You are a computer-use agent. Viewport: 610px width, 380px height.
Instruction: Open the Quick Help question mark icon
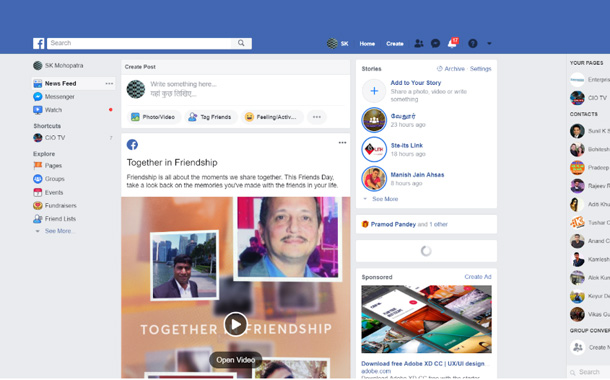point(473,43)
